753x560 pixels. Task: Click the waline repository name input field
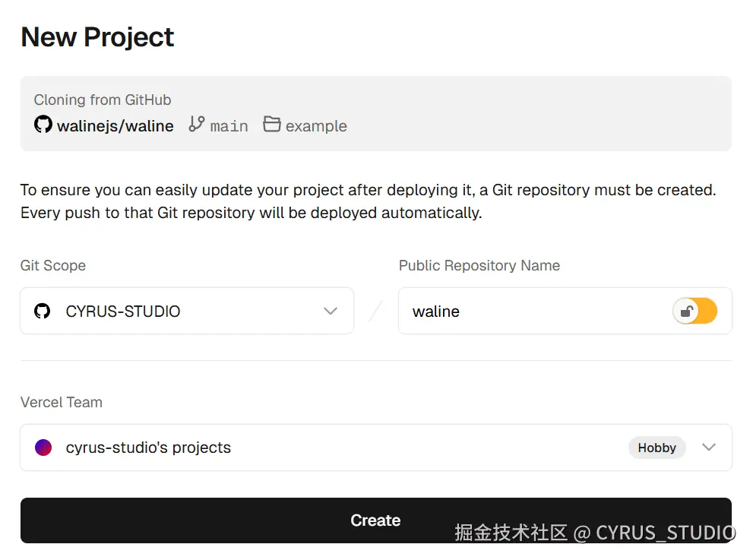coord(532,312)
